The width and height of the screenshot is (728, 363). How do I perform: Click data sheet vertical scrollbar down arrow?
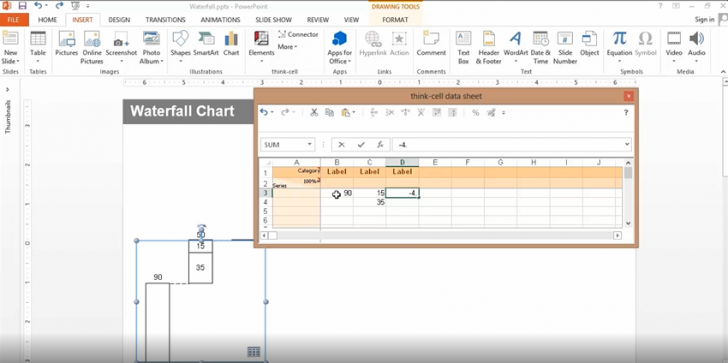tap(628, 223)
